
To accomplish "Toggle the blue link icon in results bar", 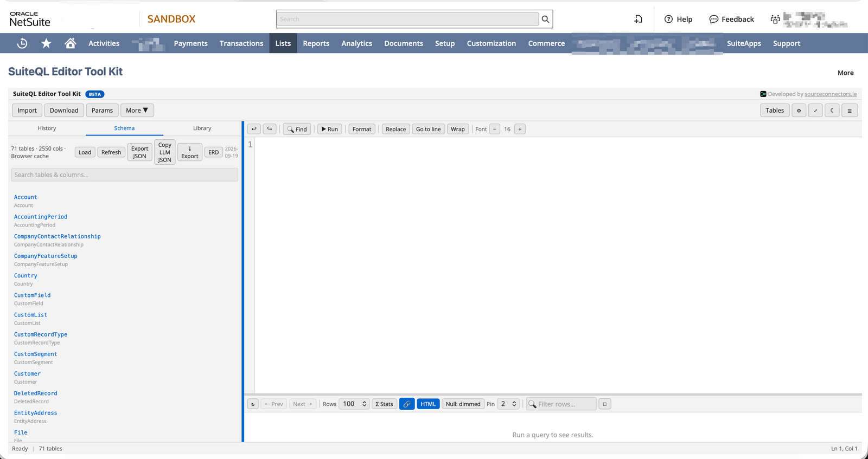I will pos(407,404).
